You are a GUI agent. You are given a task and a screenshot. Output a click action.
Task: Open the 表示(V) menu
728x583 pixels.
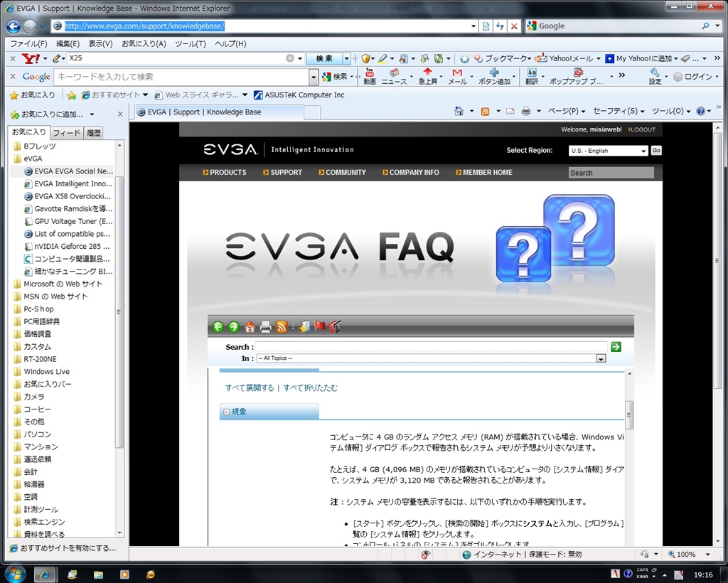[100, 43]
